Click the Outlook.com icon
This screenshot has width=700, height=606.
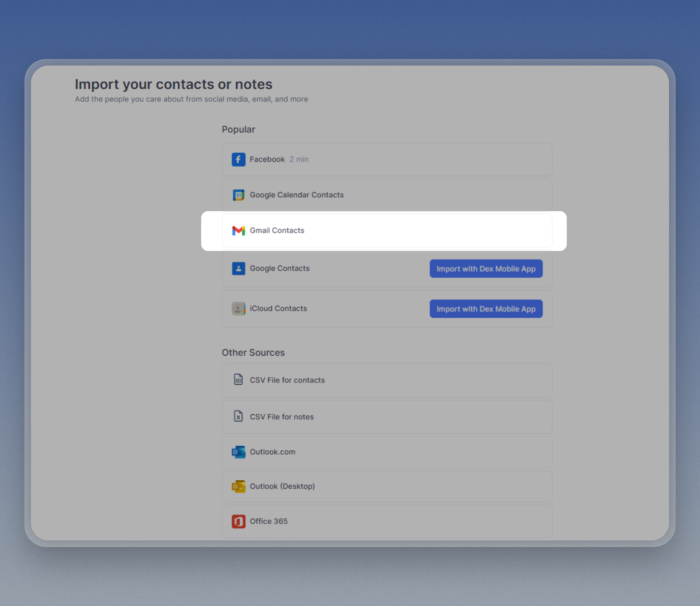(238, 452)
